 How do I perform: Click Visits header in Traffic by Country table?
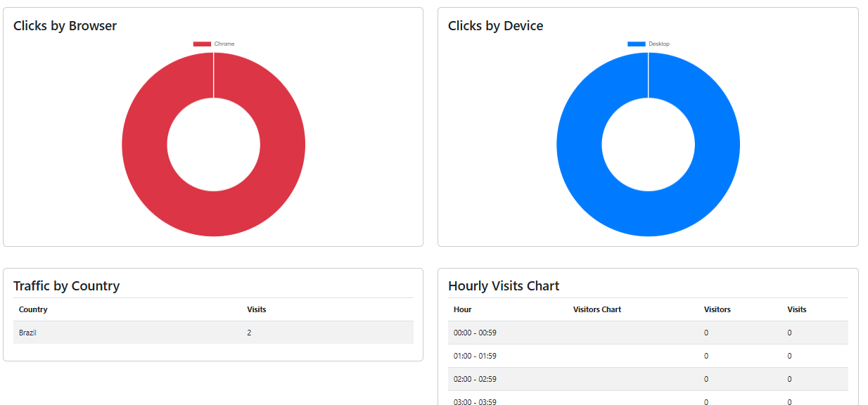[x=256, y=309]
